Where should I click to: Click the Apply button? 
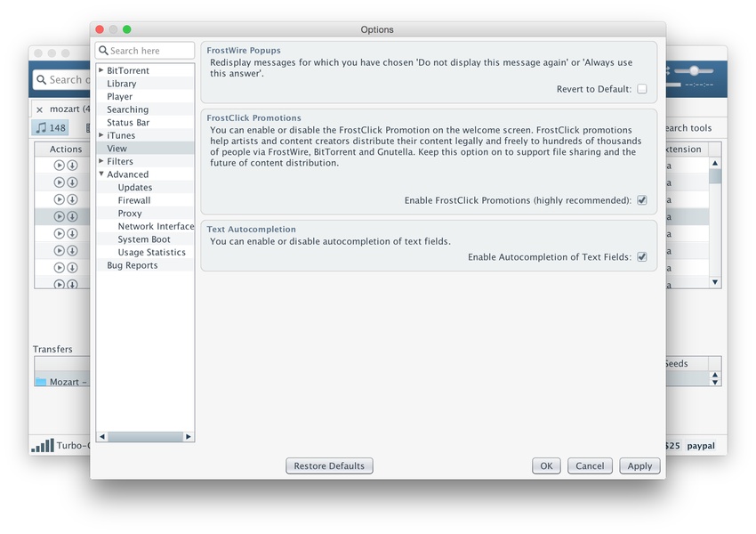[x=639, y=465]
